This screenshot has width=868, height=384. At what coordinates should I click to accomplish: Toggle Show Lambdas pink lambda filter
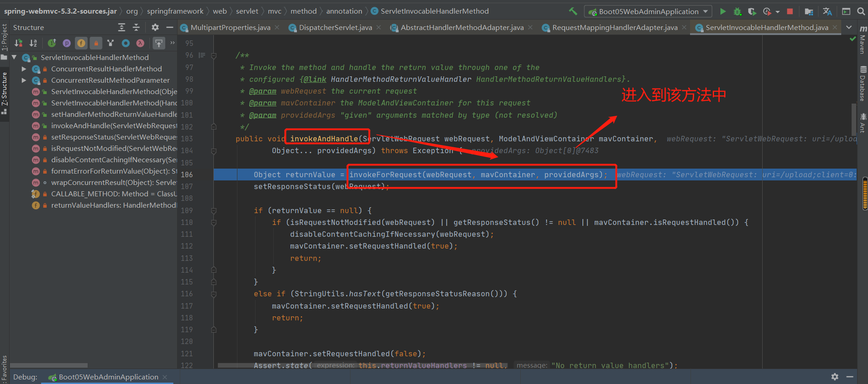coord(140,43)
